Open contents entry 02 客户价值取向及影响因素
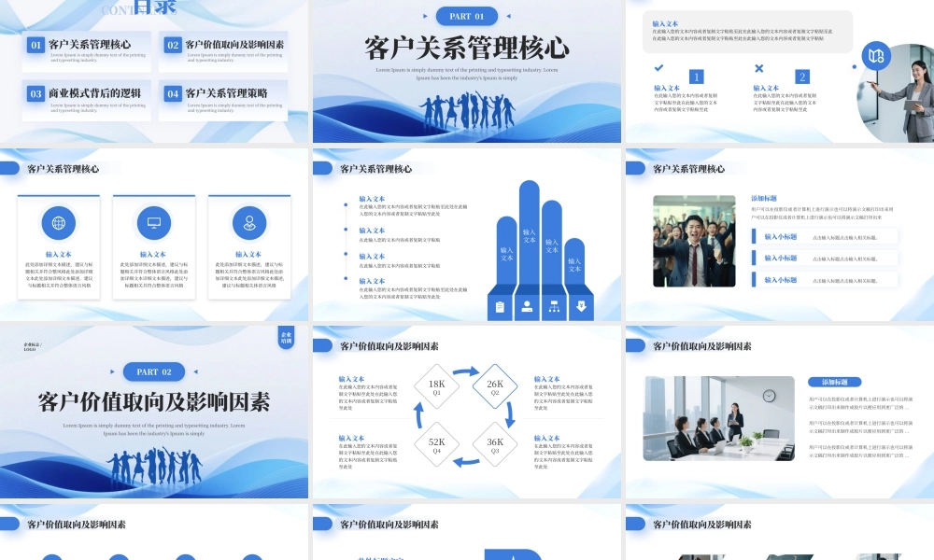The height and width of the screenshot is (560, 934). click(223, 51)
